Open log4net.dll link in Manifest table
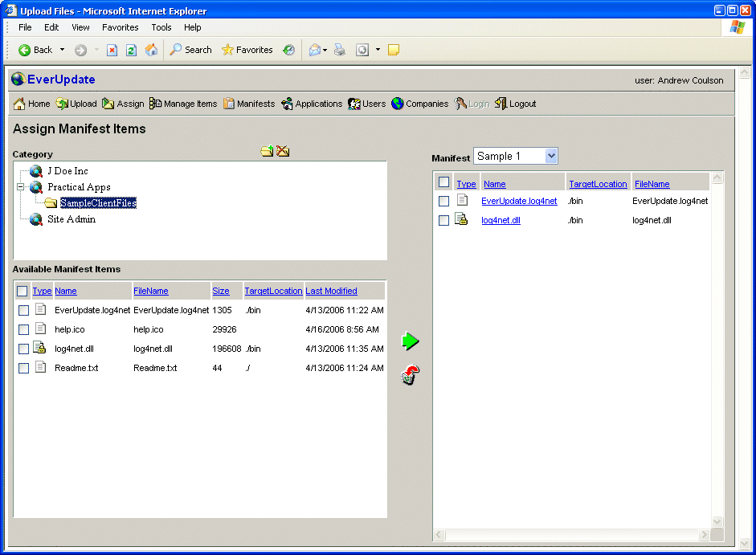 (501, 220)
